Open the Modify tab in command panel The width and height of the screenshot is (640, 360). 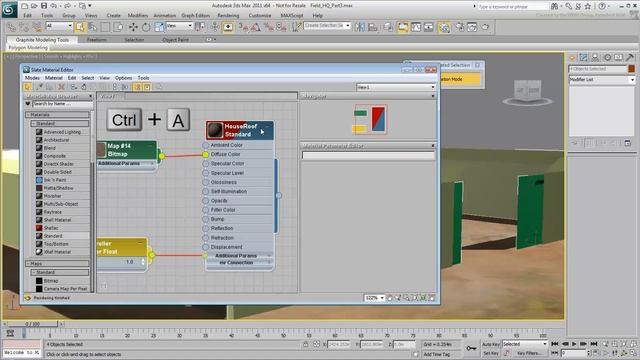pos(584,58)
